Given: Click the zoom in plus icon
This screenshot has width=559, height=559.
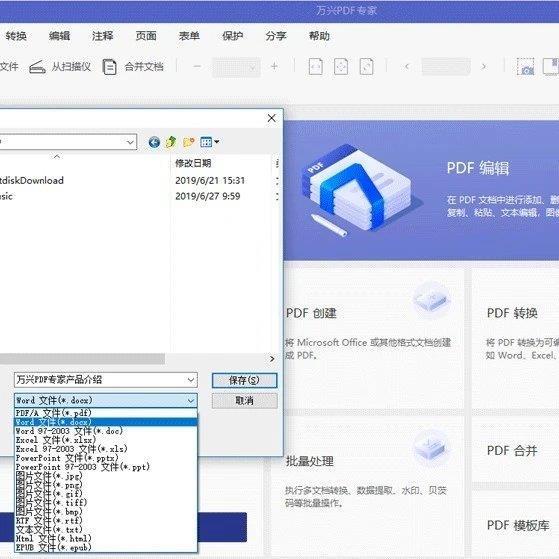Looking at the screenshot, I should tap(274, 66).
